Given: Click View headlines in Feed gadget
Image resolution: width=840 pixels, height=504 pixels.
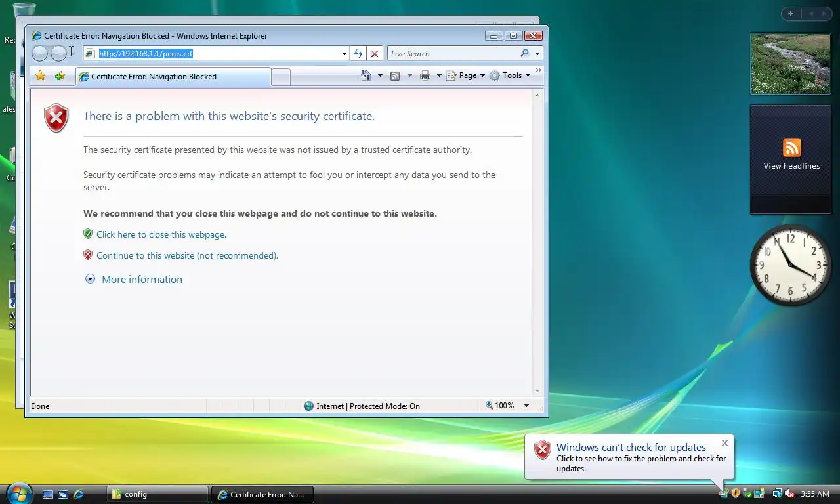Looking at the screenshot, I should click(x=791, y=166).
